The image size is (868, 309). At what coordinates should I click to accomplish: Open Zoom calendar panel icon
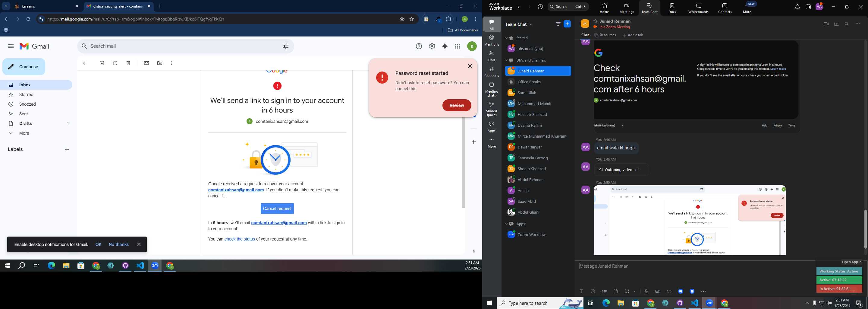tap(808, 7)
